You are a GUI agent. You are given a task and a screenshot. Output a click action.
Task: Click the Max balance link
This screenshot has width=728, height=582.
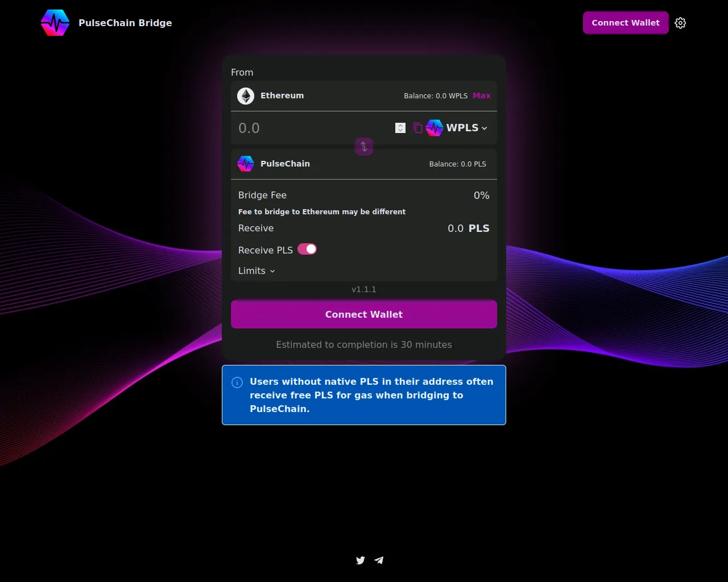(482, 95)
